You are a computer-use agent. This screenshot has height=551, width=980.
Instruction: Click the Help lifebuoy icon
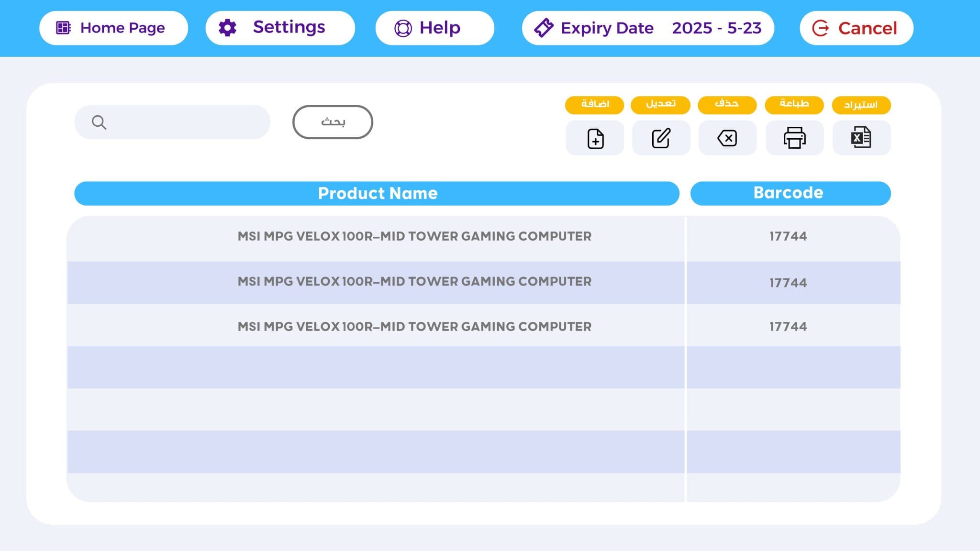coord(403,28)
